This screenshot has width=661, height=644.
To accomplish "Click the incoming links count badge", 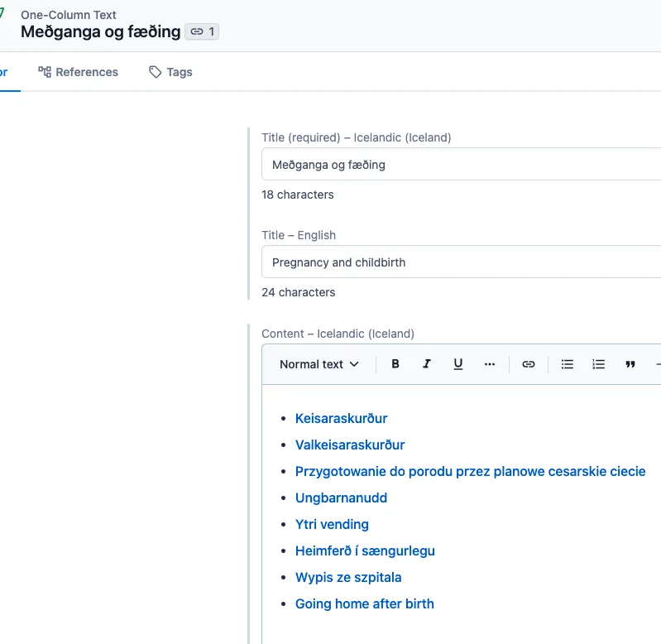I will point(203,32).
